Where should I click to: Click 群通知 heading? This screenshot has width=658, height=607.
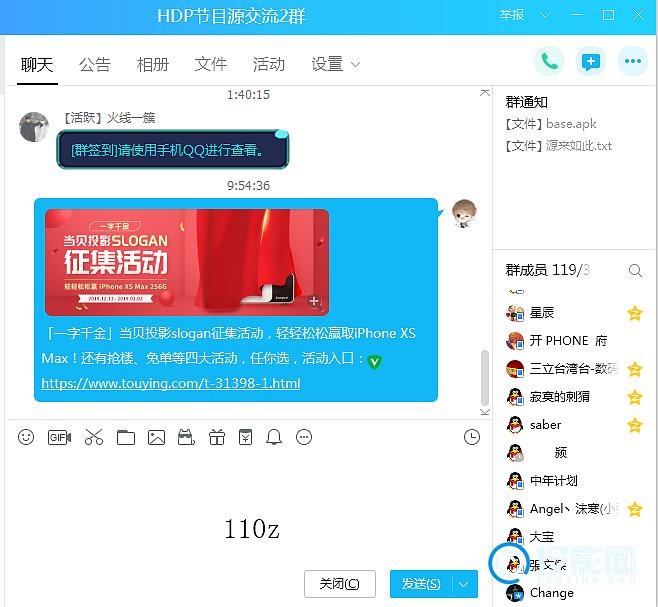pos(526,102)
